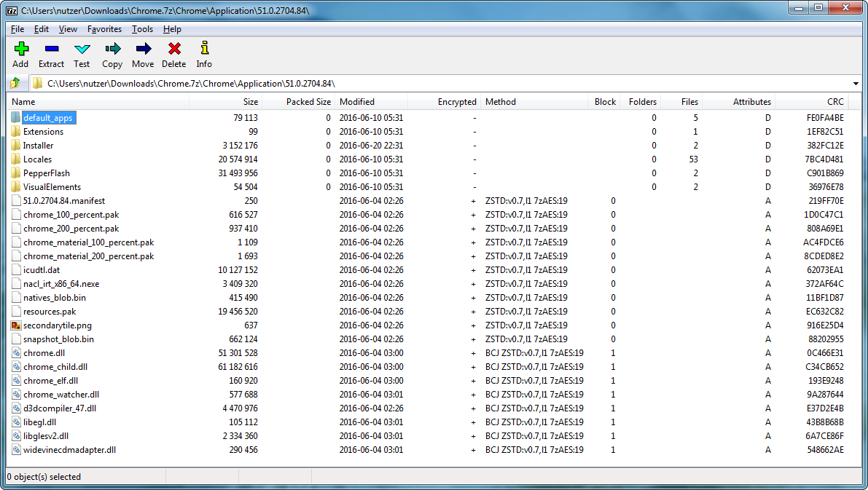
Task: Open the File menu
Action: (x=17, y=28)
